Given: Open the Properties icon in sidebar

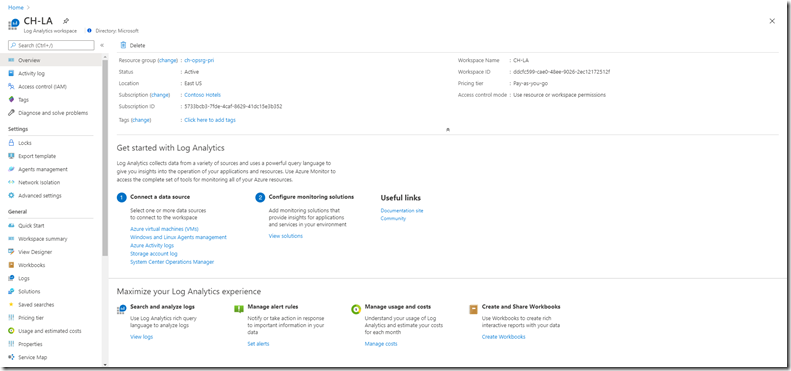Looking at the screenshot, I should (11, 344).
